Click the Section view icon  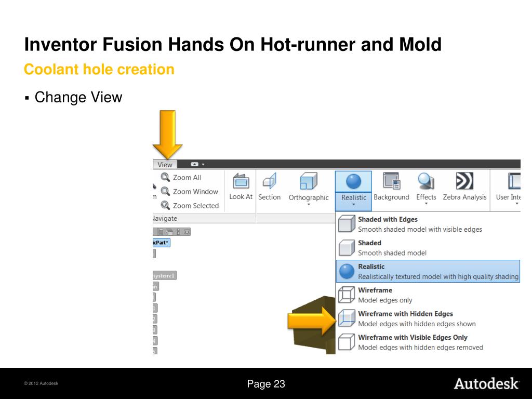[270, 181]
